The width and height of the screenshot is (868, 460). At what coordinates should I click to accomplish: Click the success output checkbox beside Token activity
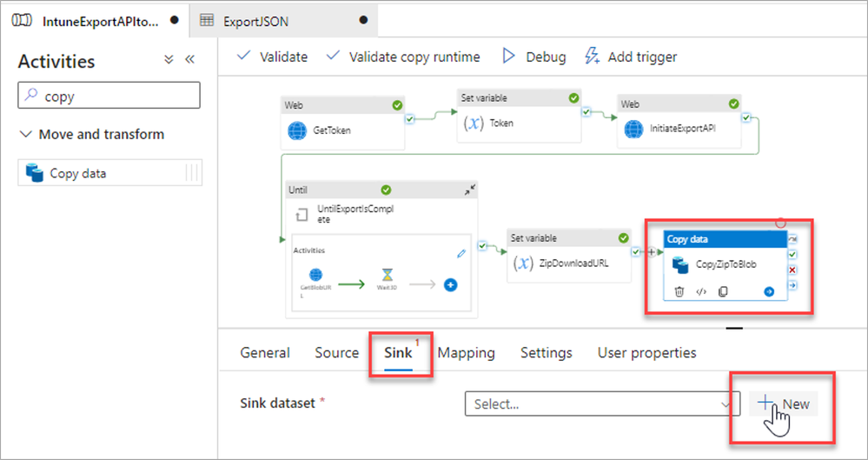click(586, 112)
